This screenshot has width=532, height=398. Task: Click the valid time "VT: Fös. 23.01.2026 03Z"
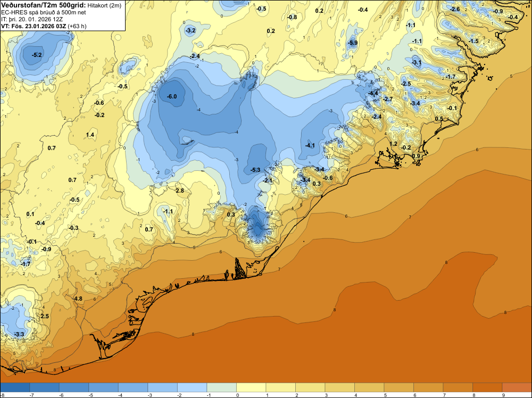(x=34, y=26)
